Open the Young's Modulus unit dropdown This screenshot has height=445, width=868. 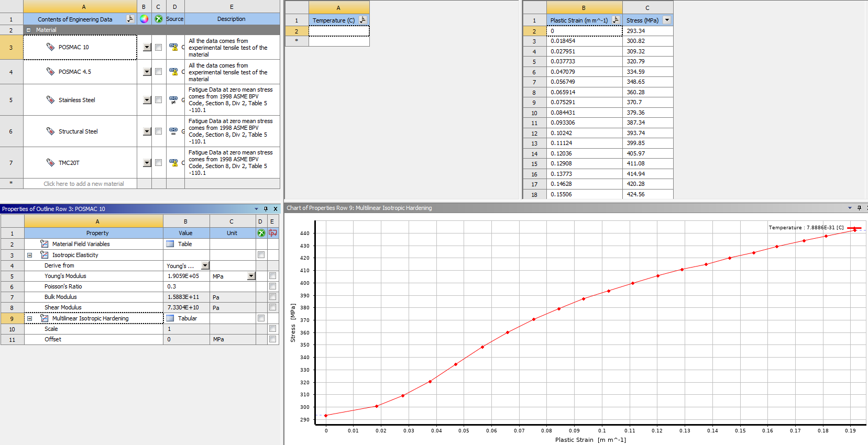[x=251, y=276]
